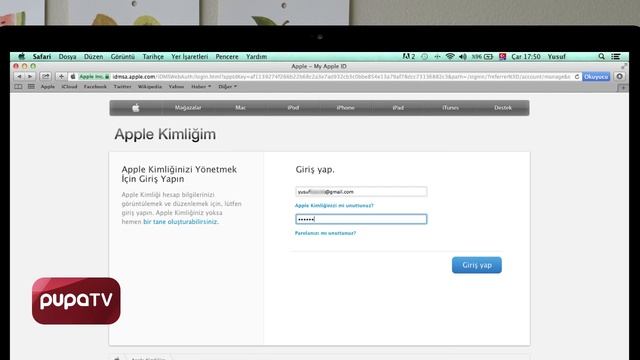Open the Safari menu
640x360 pixels.
[x=42, y=56]
